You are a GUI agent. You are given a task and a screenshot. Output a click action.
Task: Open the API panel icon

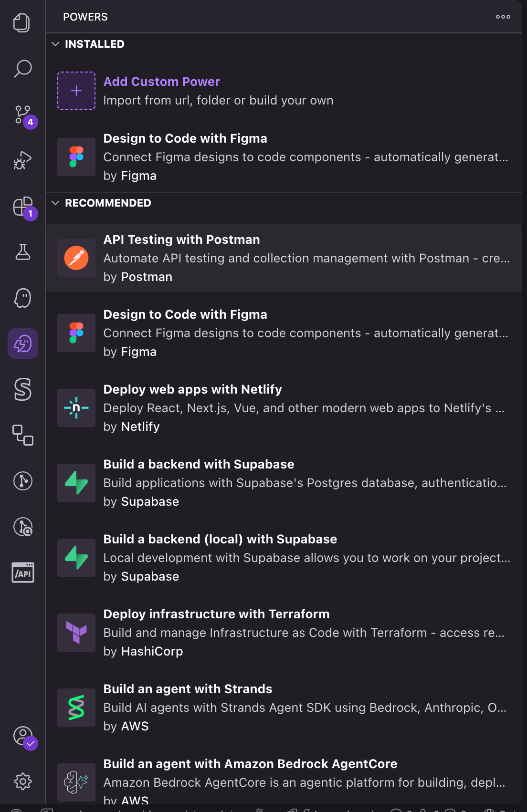click(22, 573)
